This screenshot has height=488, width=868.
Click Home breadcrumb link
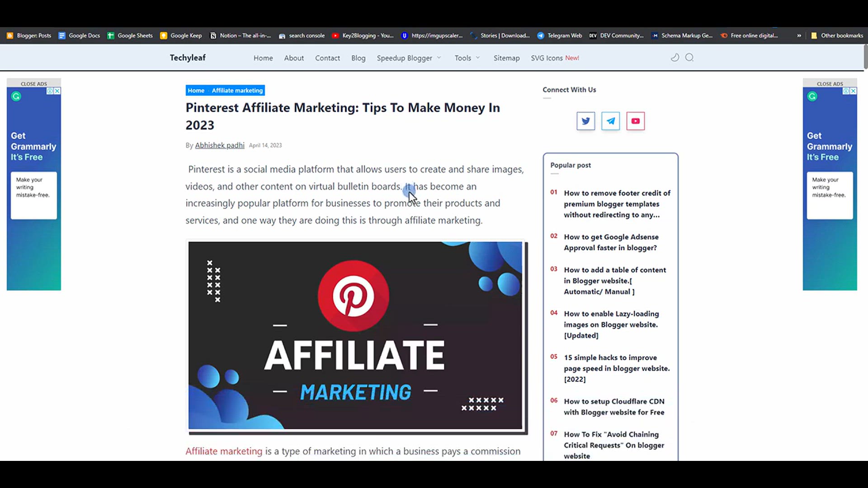click(196, 90)
